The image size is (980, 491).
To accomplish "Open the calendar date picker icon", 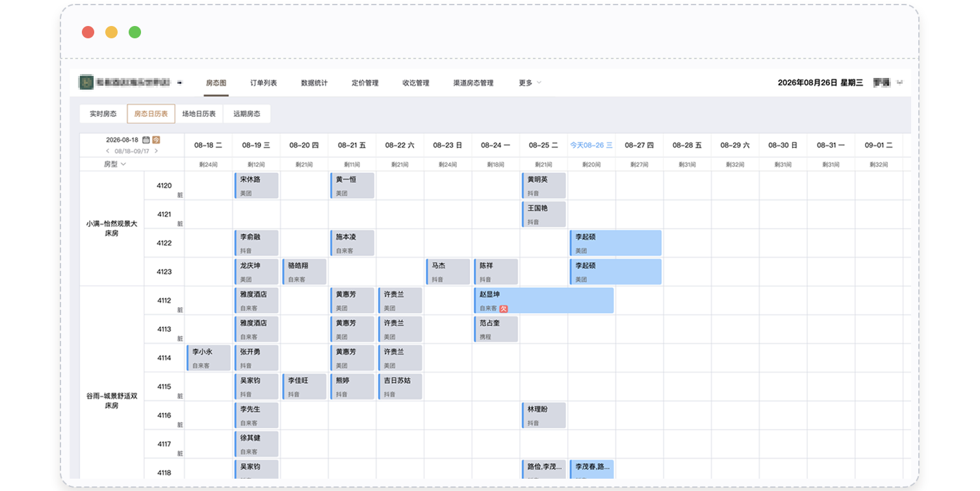I will (x=146, y=140).
